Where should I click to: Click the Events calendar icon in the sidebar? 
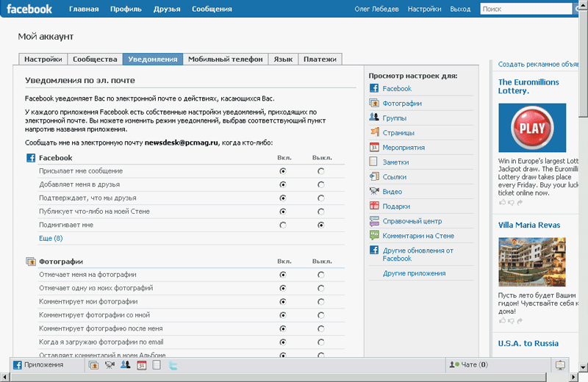[374, 147]
